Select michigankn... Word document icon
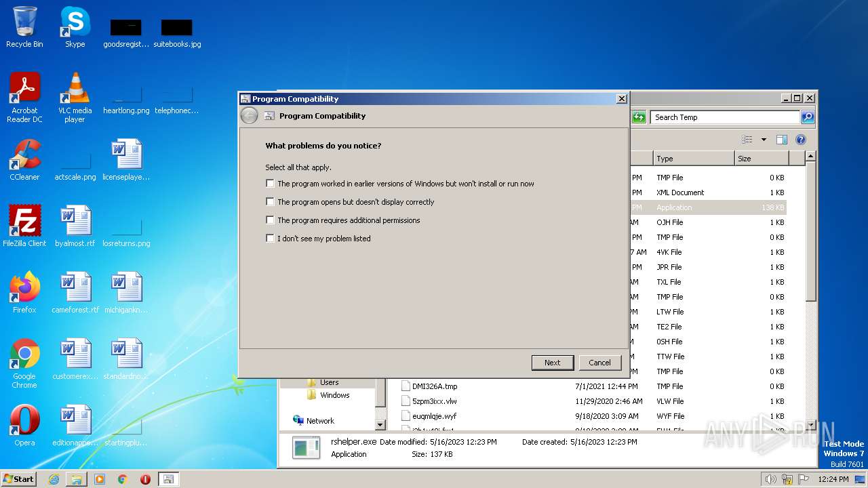This screenshot has width=868, height=488. [x=126, y=292]
